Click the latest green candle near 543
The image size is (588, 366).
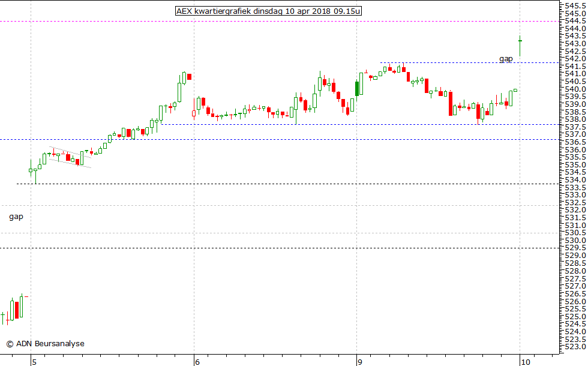click(x=520, y=46)
